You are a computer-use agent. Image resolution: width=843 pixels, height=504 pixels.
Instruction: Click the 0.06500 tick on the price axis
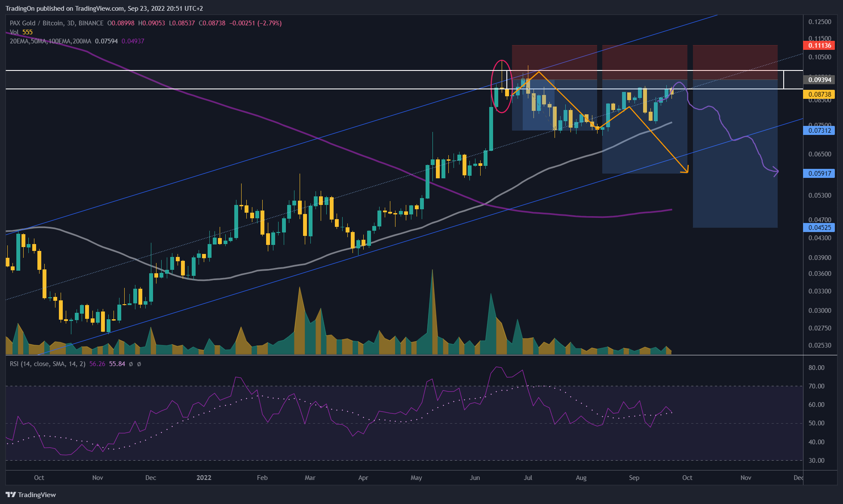(x=820, y=154)
